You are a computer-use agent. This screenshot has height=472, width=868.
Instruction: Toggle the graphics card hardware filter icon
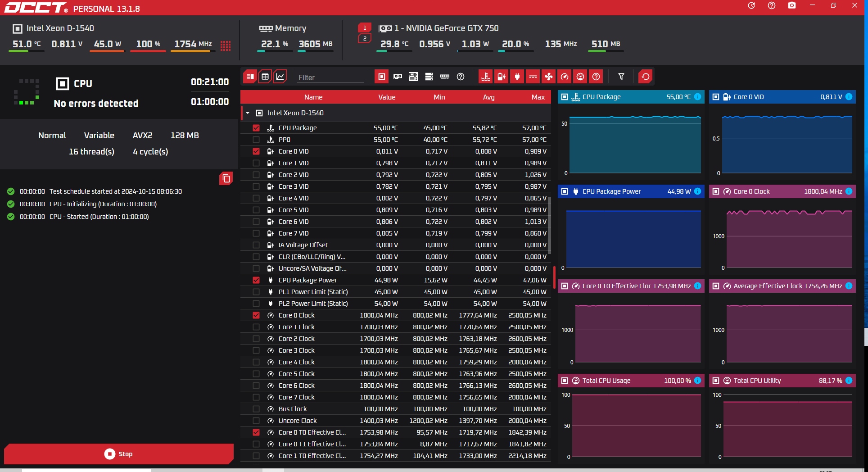[x=398, y=77]
